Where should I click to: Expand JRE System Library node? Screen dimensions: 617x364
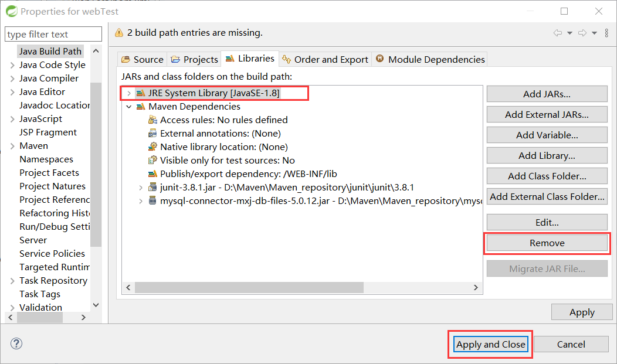pos(128,93)
